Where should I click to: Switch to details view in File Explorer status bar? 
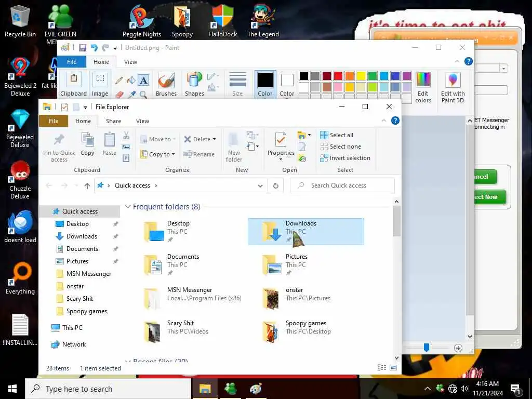click(382, 368)
